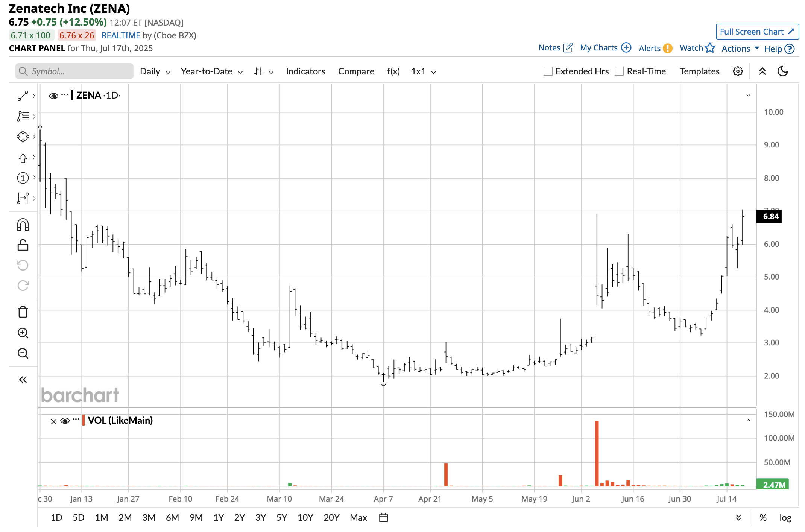Click the Notes edit icon
This screenshot has width=805, height=532.
pyautogui.click(x=568, y=48)
